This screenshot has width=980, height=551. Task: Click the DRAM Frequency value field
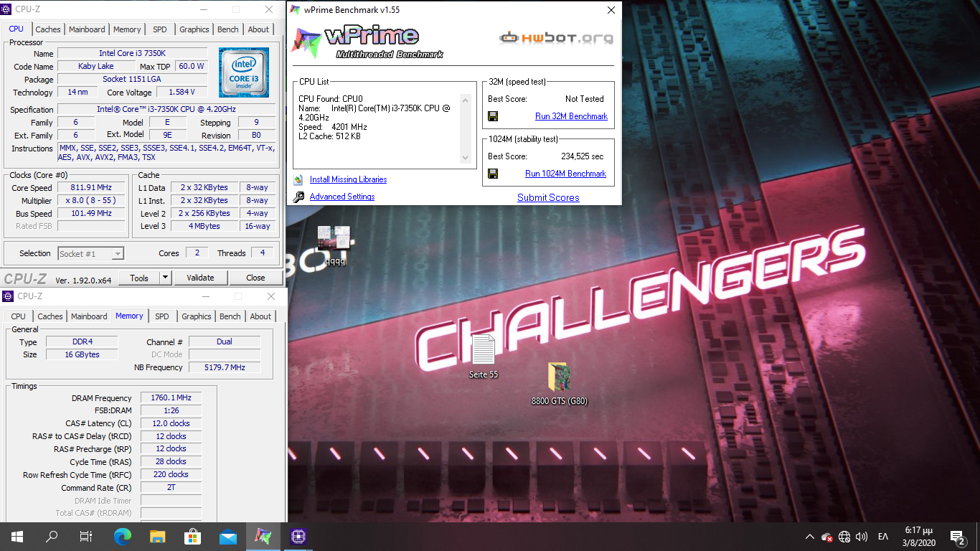click(171, 398)
